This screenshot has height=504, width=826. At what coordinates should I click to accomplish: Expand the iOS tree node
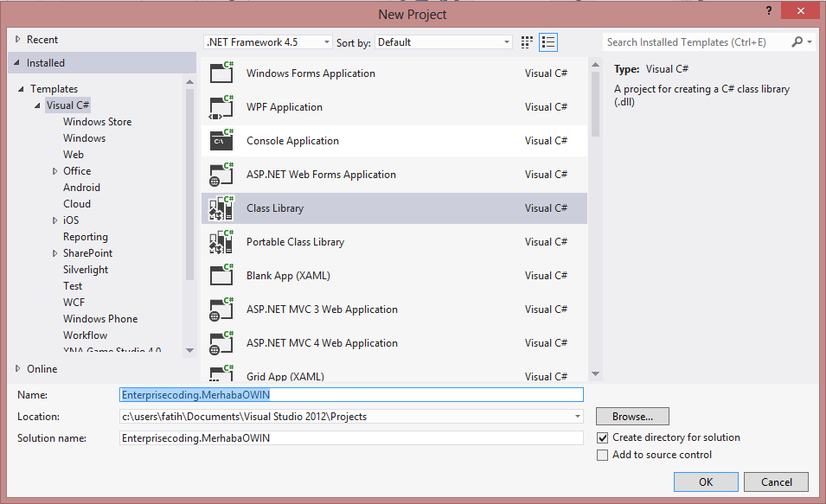[54, 220]
